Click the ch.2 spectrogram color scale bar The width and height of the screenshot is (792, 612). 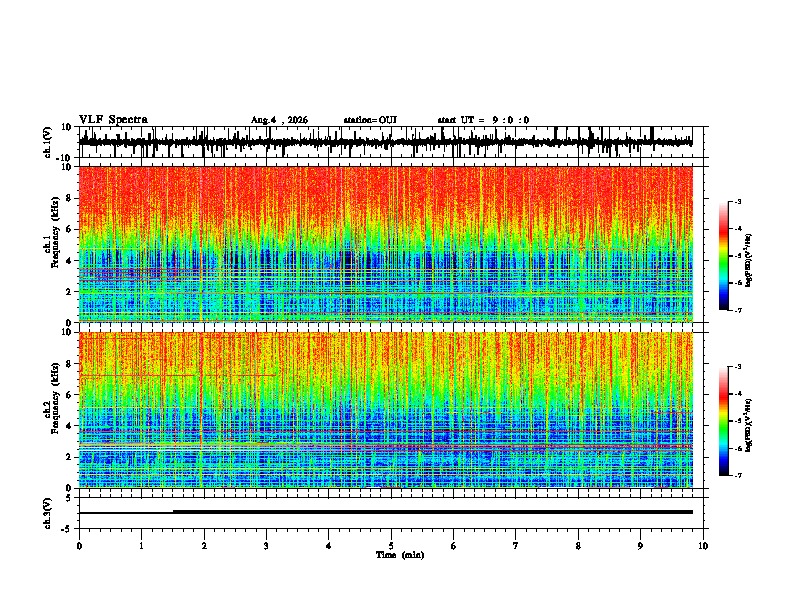[724, 421]
